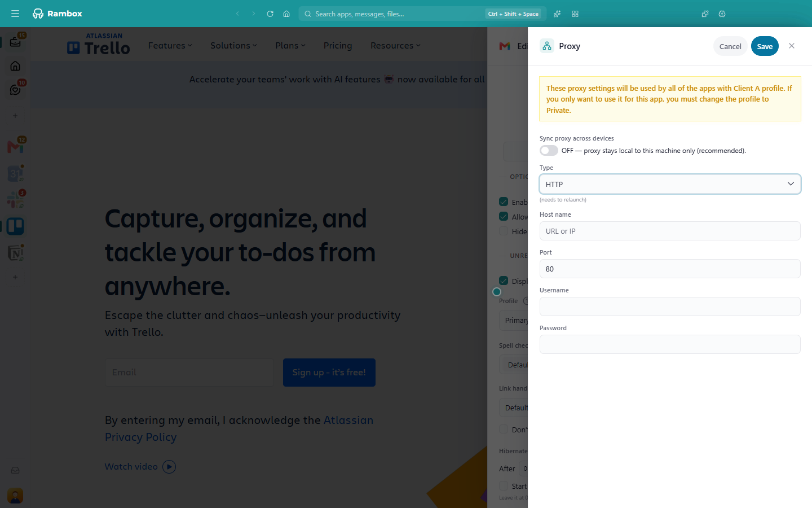This screenshot has height=508, width=812.
Task: Open the Atlassian Privacy Policy link
Action: 239,428
